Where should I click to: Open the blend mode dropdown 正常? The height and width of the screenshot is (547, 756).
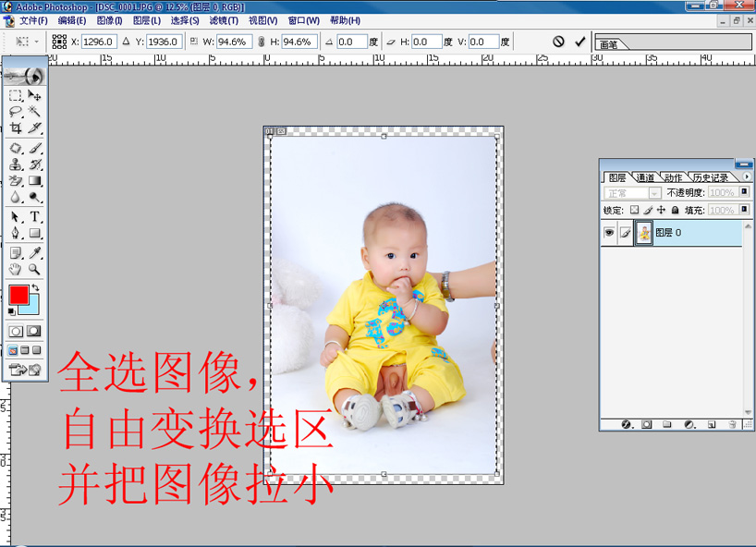point(632,193)
